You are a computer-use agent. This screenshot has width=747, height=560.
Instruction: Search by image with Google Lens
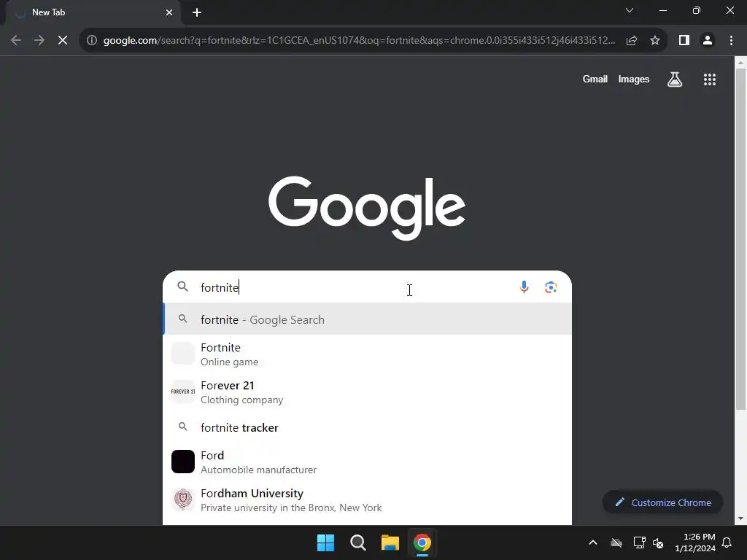pyautogui.click(x=551, y=287)
